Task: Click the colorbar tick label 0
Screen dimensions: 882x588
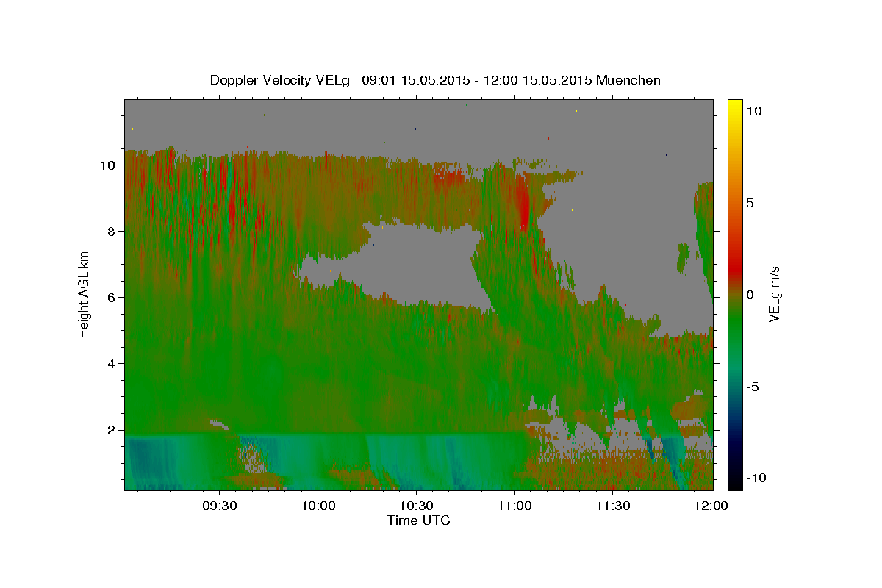Action: tap(750, 295)
